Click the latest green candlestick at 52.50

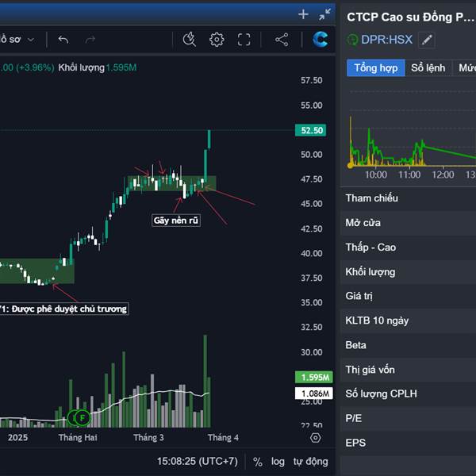[209, 140]
